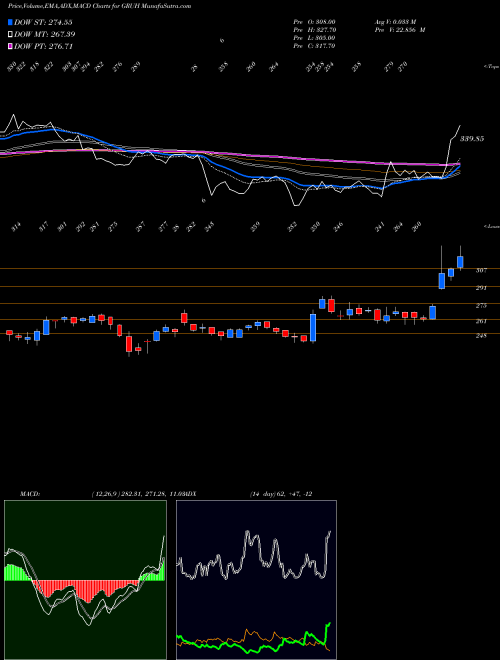Click the white DOW MT legend swatch
This screenshot has width=500, height=660.
11,35
